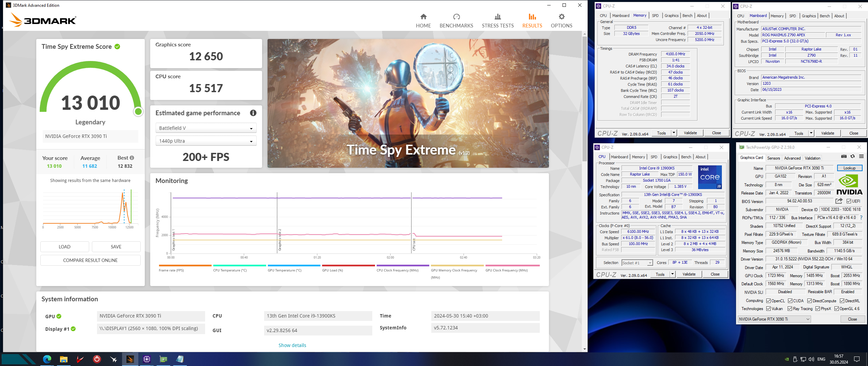868x366 pixels.
Task: Toggle the OpenGL 4.6 checkbox in GPU-Z
Action: click(836, 309)
